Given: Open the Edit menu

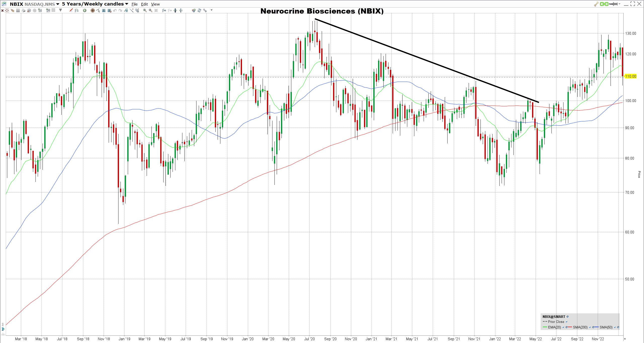Looking at the screenshot, I should (144, 4).
